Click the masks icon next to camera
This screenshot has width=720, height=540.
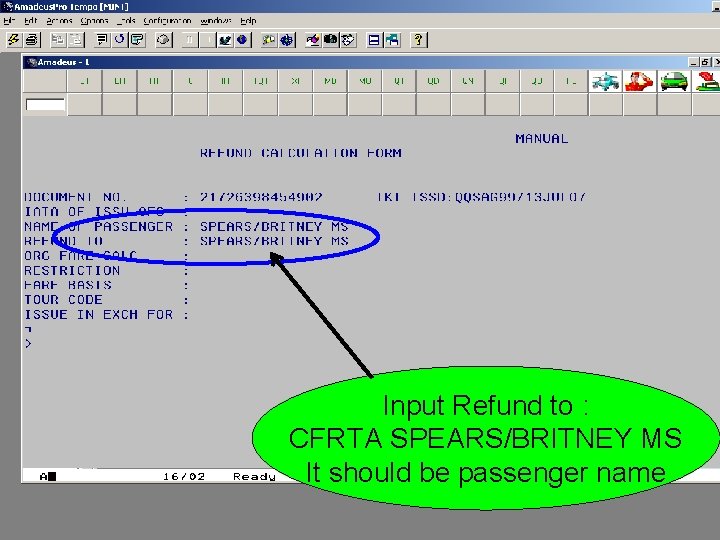(348, 40)
